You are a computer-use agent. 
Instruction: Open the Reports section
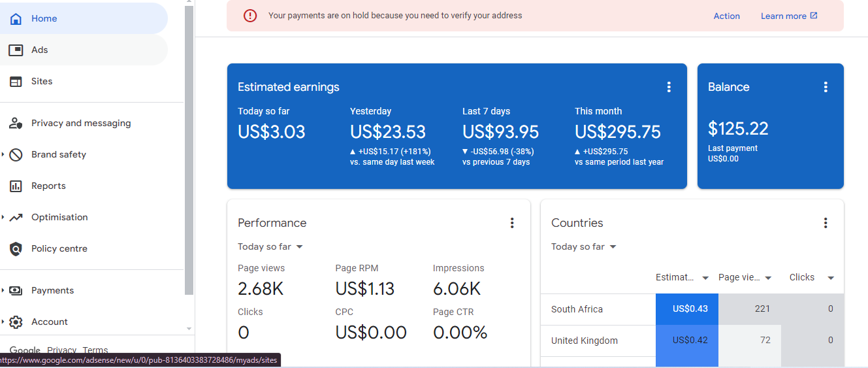coord(84,186)
